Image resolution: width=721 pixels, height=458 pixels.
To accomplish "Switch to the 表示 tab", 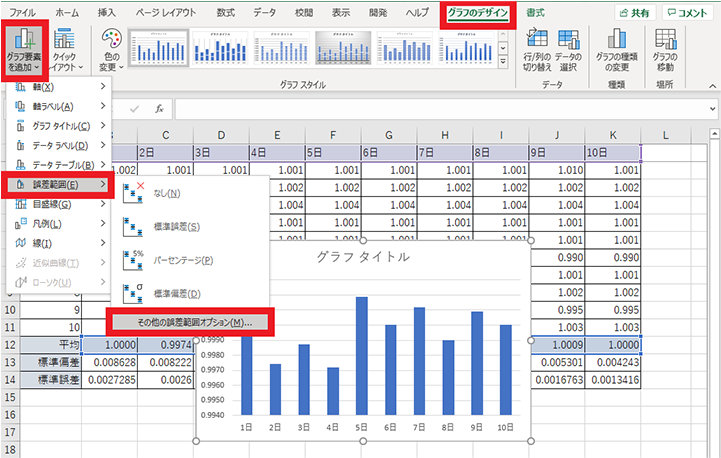I will (x=341, y=13).
